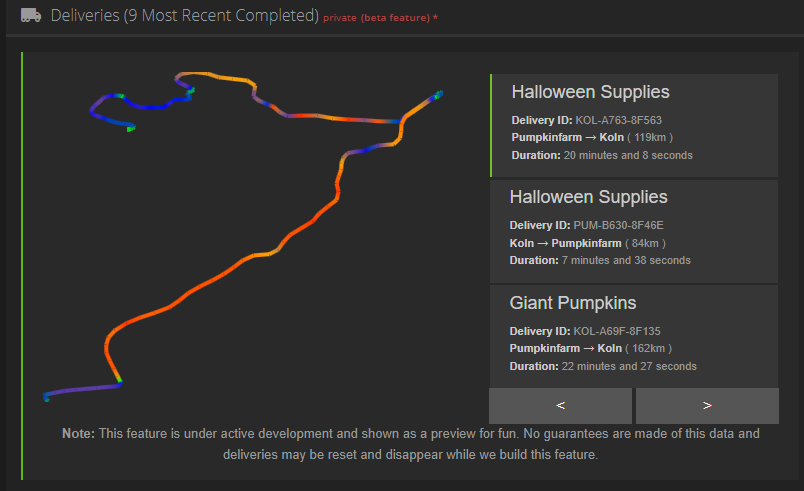Click green start marker at route bottom-left
Viewport: 804px width, 491px height.
click(x=46, y=398)
